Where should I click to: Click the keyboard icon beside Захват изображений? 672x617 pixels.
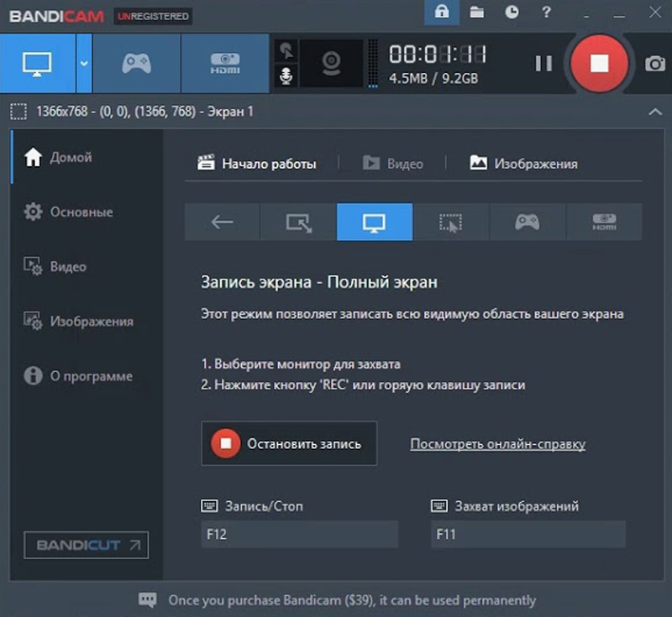438,506
